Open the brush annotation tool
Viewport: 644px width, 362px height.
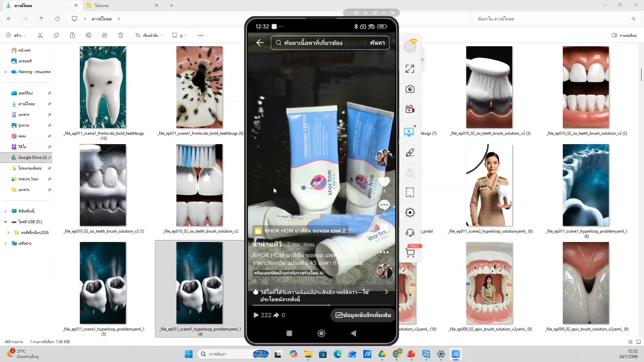pos(410,153)
